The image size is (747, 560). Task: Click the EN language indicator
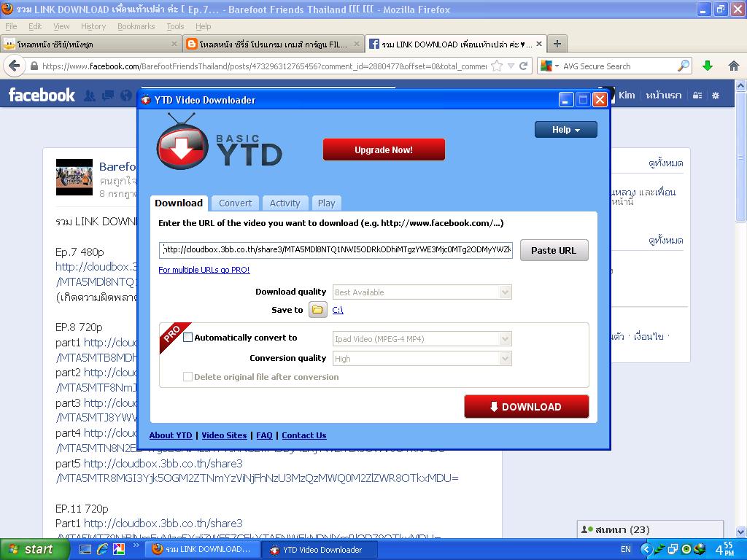click(625, 550)
